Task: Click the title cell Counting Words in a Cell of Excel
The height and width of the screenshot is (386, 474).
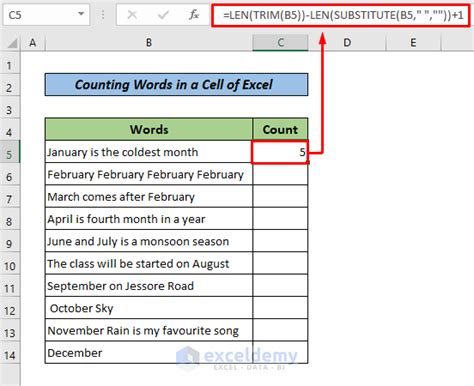Action: tap(176, 85)
